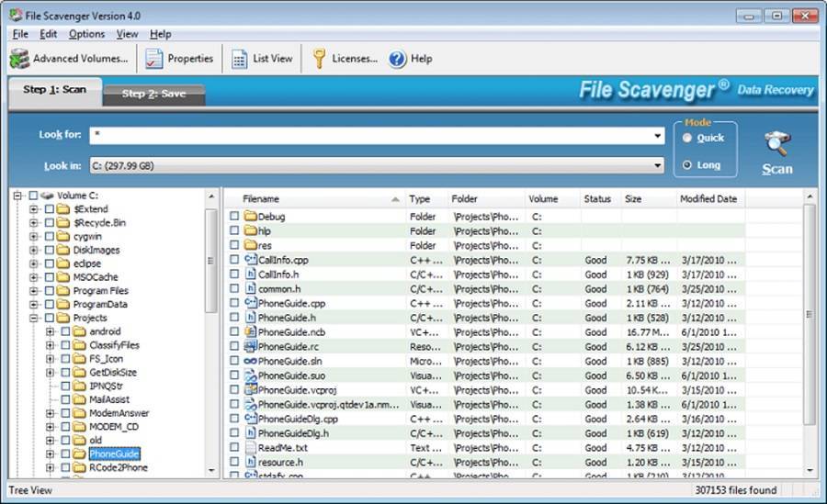The image size is (827, 504).
Task: Click the Properties checklist icon
Action: click(x=153, y=59)
